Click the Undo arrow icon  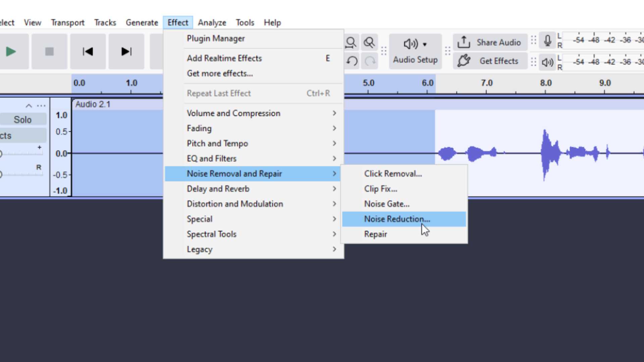point(352,61)
